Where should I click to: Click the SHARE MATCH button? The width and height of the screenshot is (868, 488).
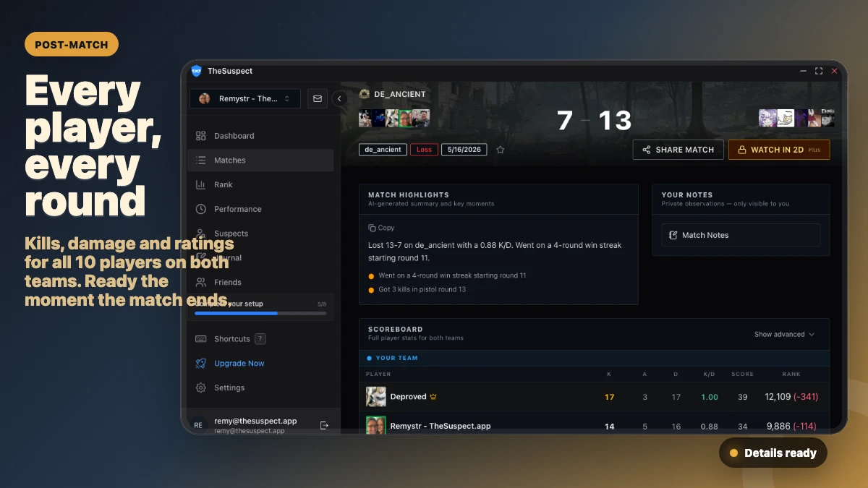coord(678,150)
